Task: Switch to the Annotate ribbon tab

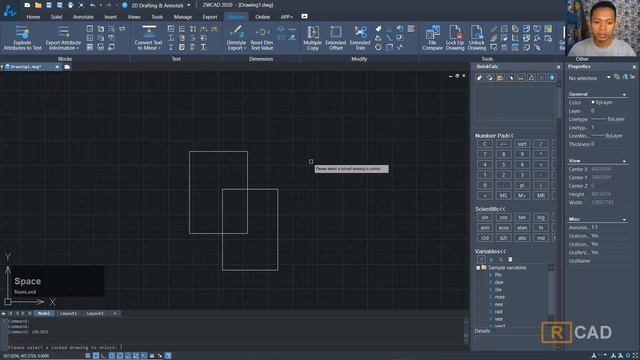Action: coord(83,17)
